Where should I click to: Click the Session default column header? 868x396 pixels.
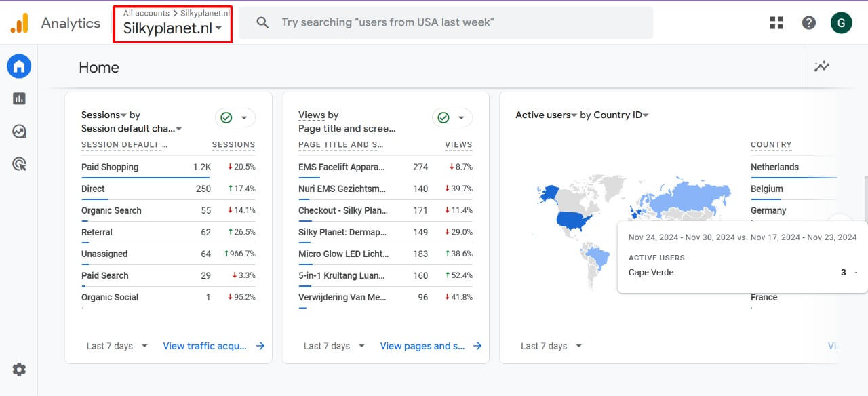[x=124, y=145]
